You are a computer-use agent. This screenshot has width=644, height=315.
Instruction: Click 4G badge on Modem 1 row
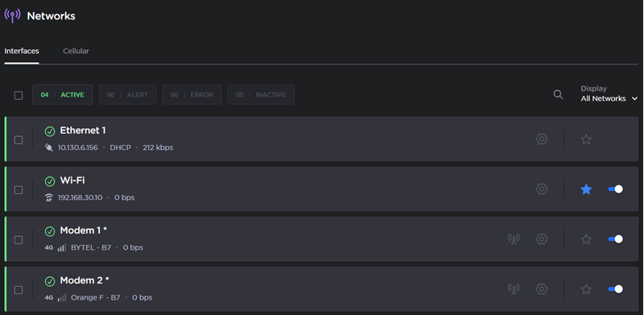point(49,248)
